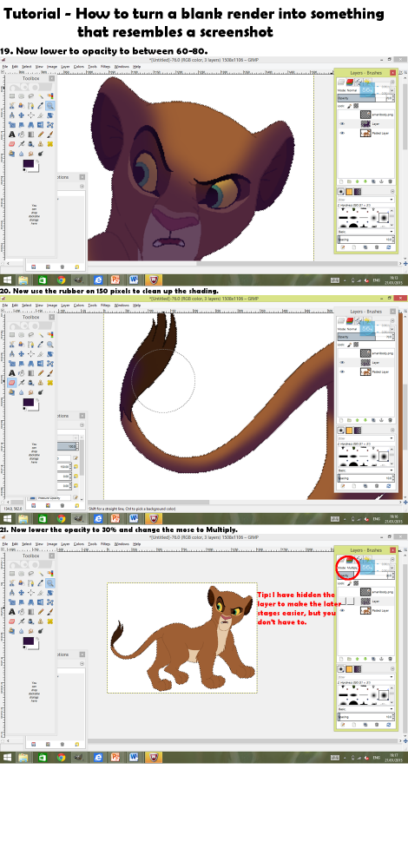Switch to Gradients tab in step 20 dock
This screenshot has height=868, width=408.
[358, 431]
